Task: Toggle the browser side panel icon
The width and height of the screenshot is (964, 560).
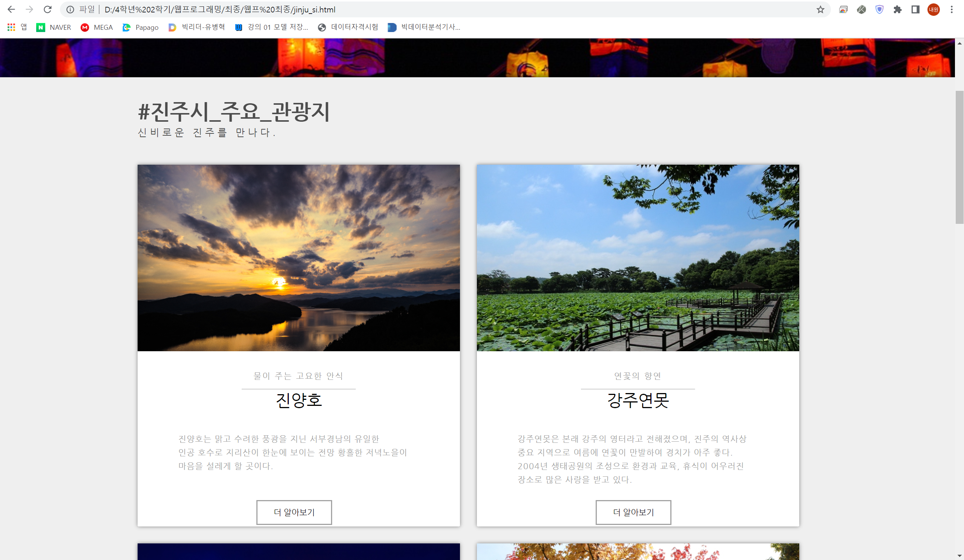Action: (x=915, y=9)
